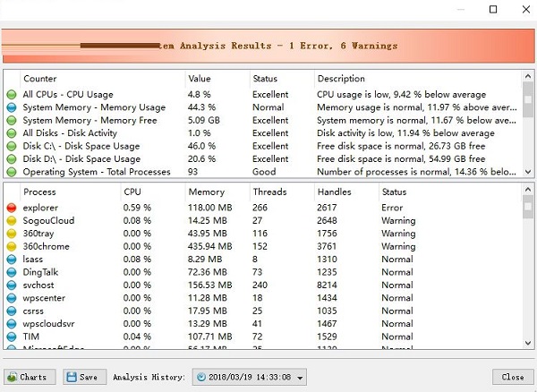Click the green status icon for All CPUs

(12, 94)
